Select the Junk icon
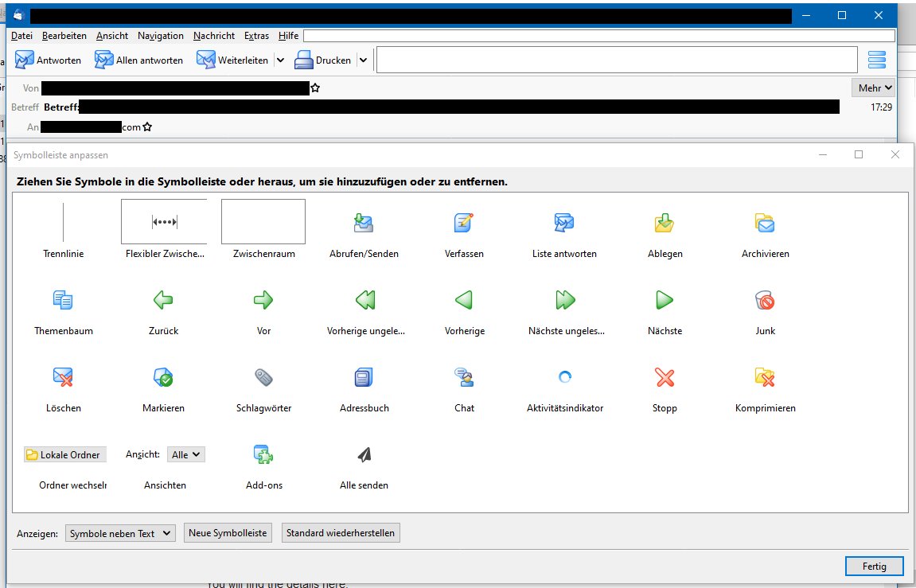 click(x=765, y=300)
